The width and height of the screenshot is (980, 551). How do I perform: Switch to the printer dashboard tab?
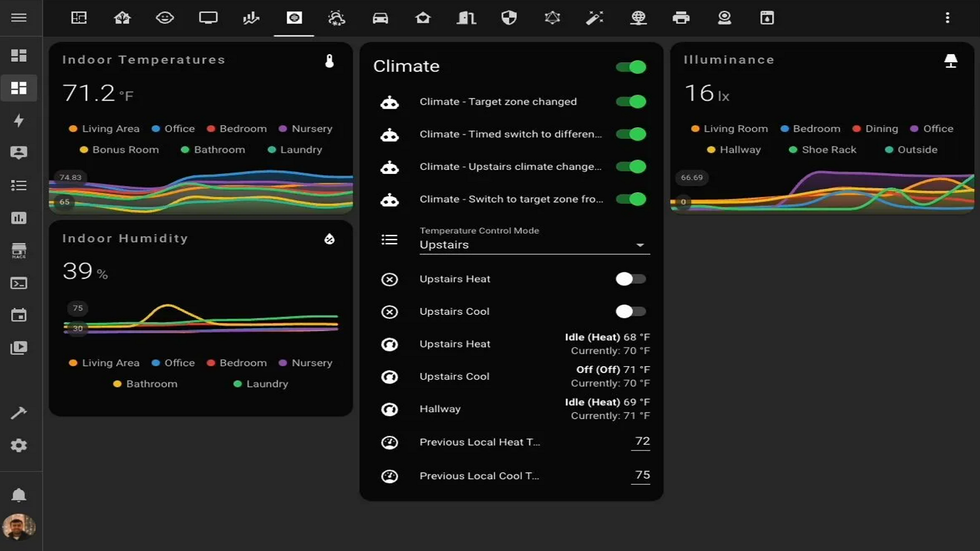tap(681, 18)
